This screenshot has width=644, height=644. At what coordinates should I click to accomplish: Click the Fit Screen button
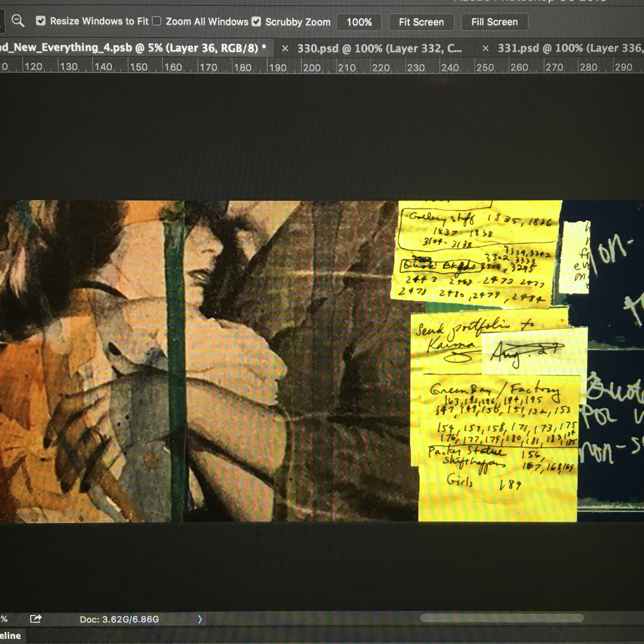(421, 22)
